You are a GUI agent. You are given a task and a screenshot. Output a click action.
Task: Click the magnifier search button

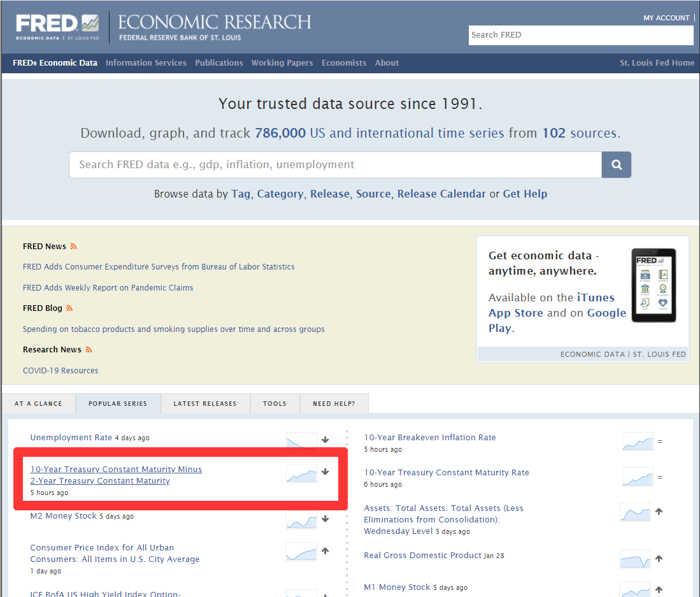point(616,165)
